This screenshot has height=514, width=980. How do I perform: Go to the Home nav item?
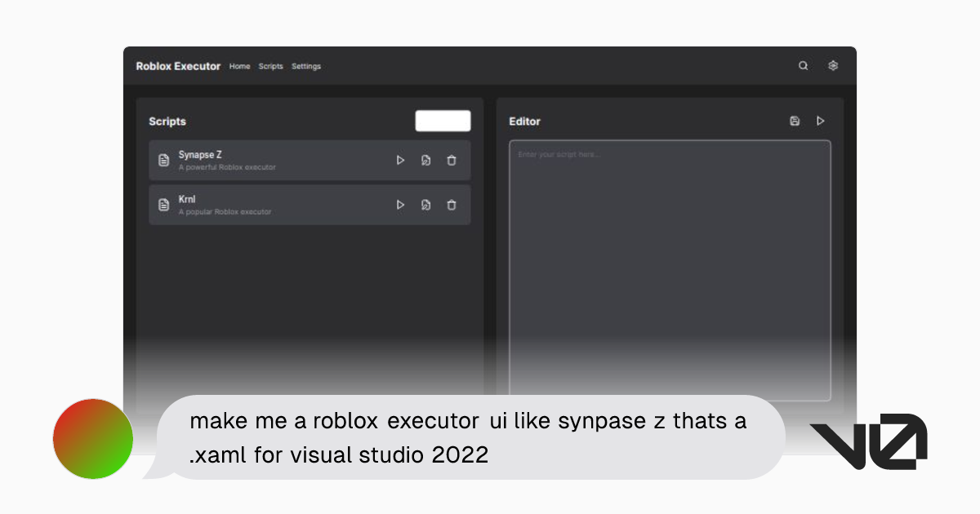pyautogui.click(x=239, y=66)
